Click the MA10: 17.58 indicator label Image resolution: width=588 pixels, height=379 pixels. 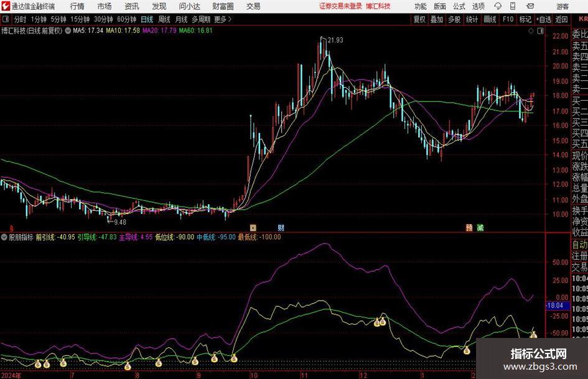[x=123, y=30]
